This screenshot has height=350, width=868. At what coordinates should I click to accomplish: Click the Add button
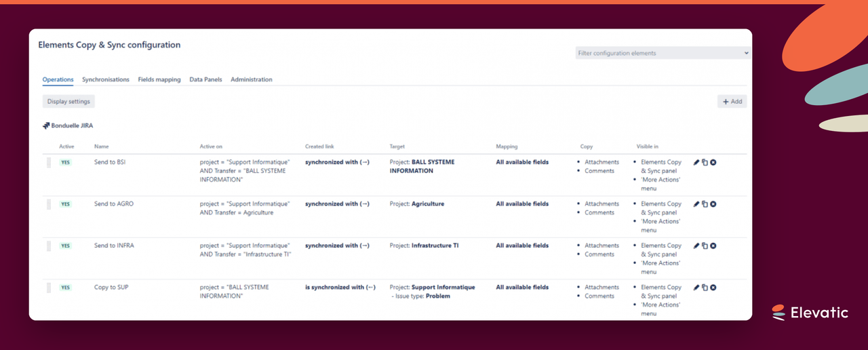click(x=732, y=101)
